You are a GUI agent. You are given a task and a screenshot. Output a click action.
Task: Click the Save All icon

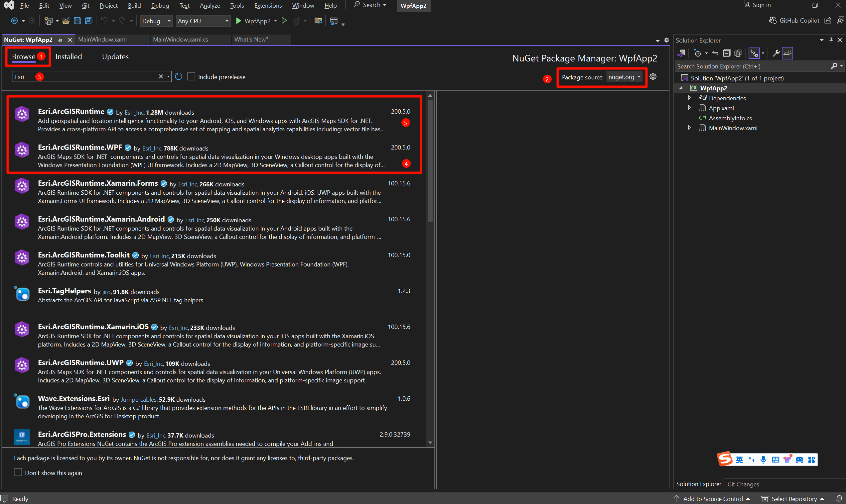click(x=89, y=21)
